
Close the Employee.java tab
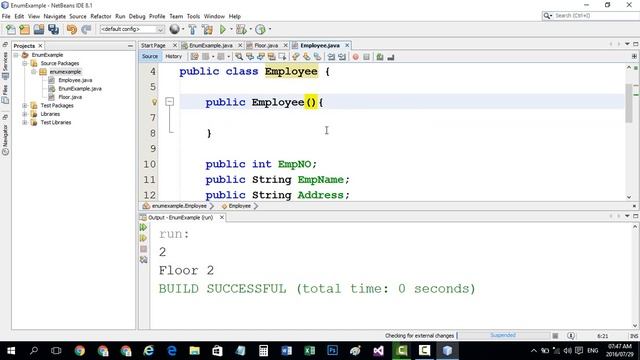[347, 45]
